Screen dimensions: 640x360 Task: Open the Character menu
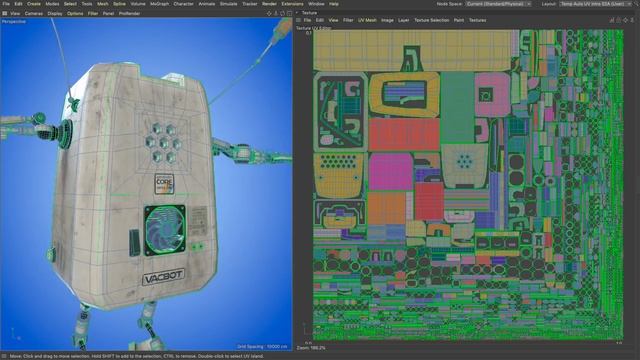tap(184, 4)
